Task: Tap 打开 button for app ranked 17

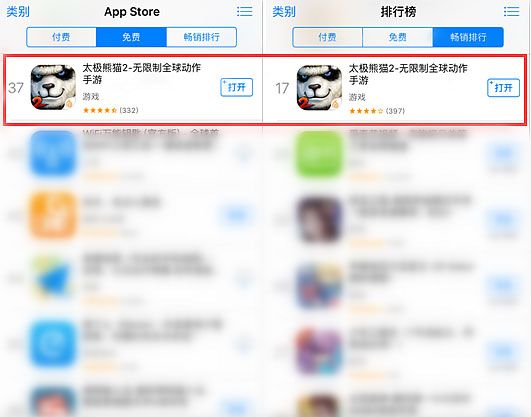Action: [x=503, y=88]
